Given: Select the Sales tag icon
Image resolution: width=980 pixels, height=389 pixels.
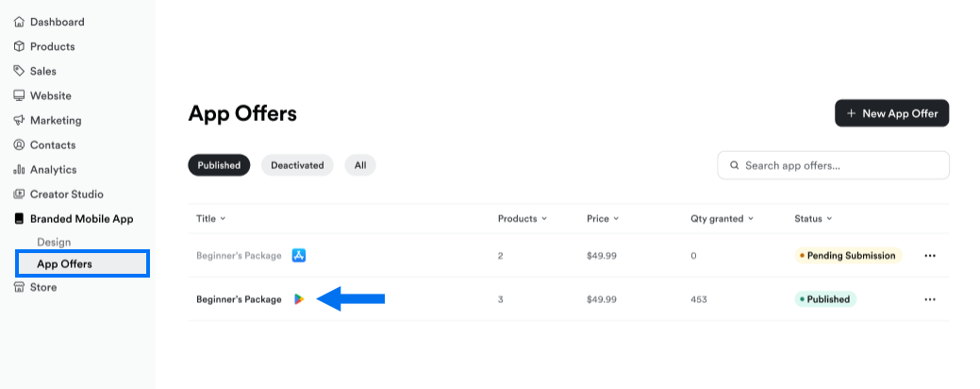Looking at the screenshot, I should (x=19, y=71).
